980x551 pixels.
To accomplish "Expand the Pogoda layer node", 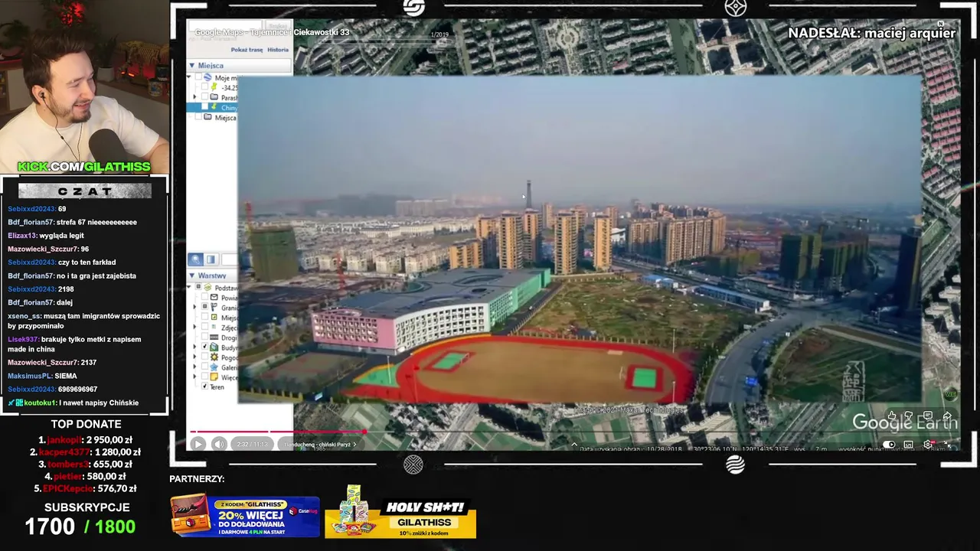I will [x=194, y=357].
